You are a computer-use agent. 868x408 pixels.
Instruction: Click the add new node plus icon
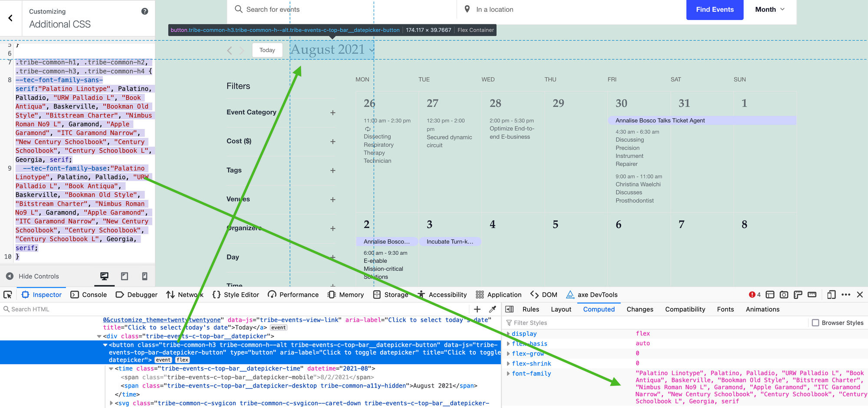click(477, 309)
